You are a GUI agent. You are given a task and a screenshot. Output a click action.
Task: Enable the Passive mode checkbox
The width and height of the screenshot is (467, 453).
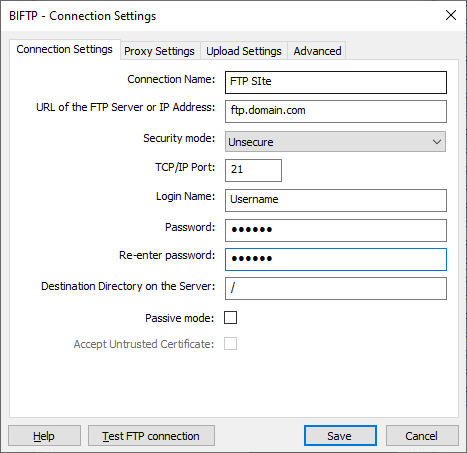[x=230, y=318]
